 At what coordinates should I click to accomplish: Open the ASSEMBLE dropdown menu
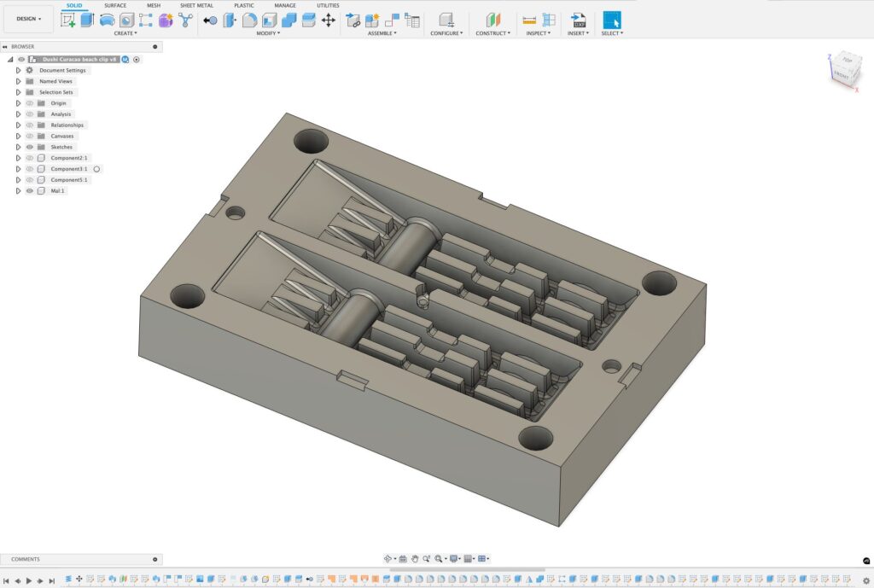(382, 33)
